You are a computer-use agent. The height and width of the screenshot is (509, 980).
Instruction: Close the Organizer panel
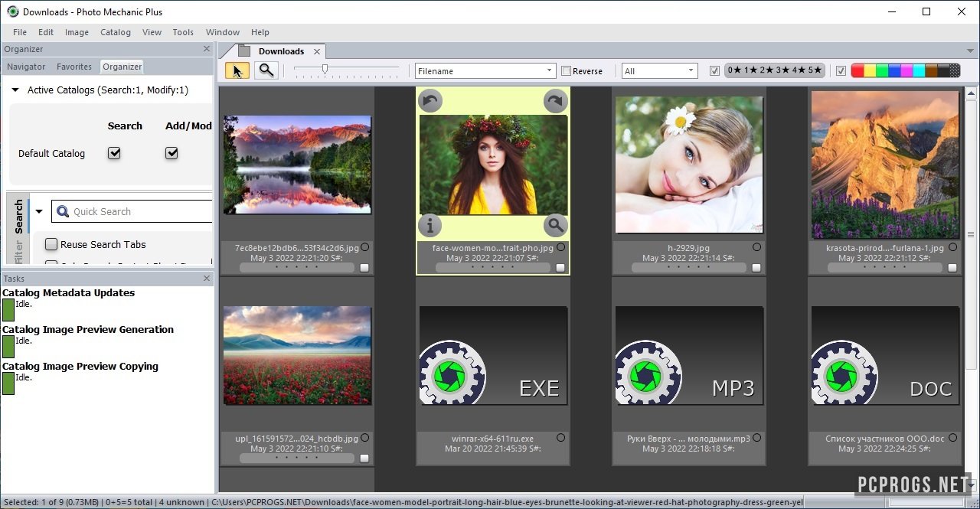click(x=207, y=49)
